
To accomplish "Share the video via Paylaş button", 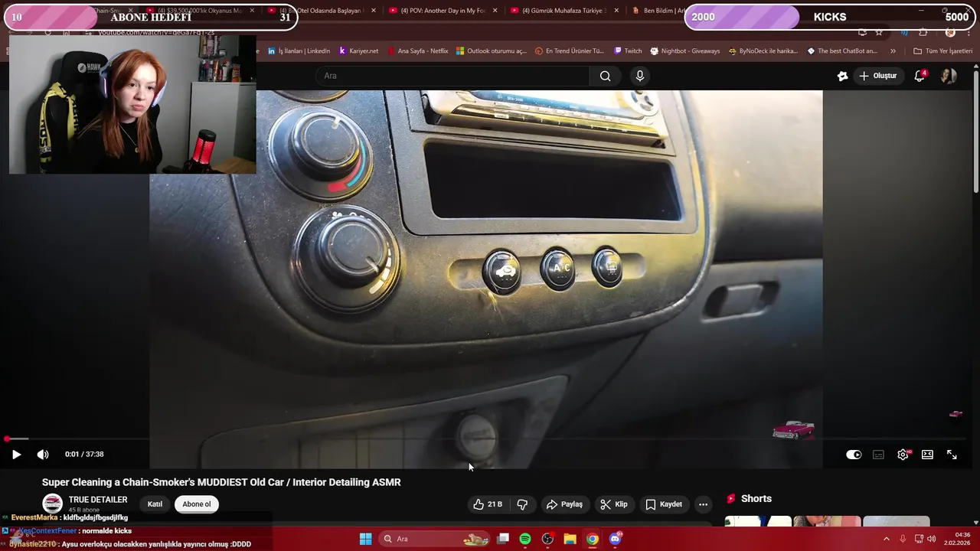I will pos(564,504).
